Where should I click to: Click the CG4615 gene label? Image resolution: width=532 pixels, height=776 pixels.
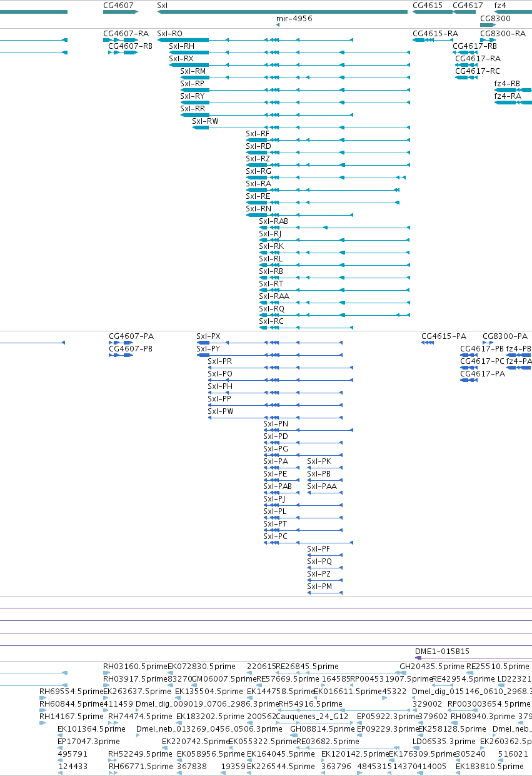click(x=428, y=5)
